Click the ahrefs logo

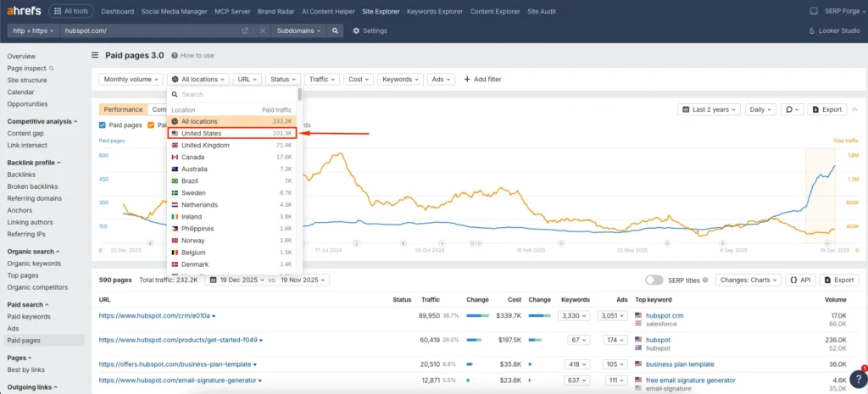[x=23, y=11]
